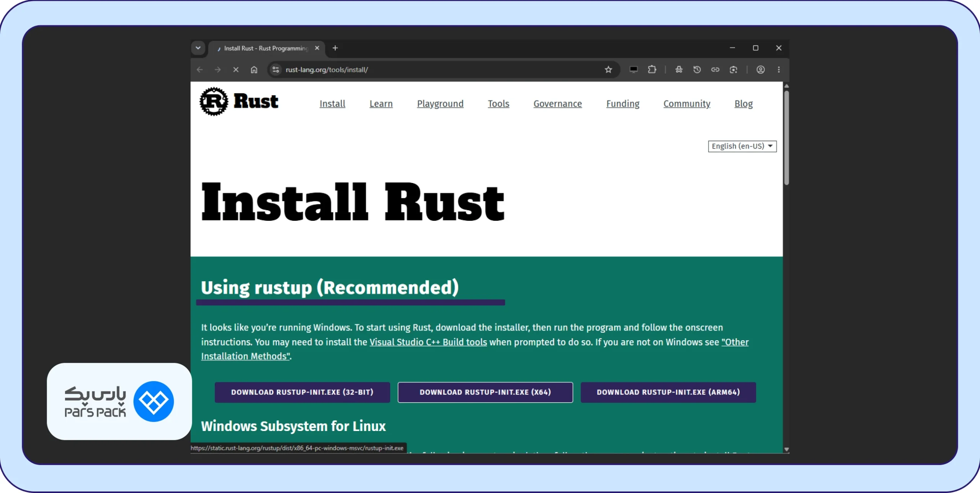This screenshot has height=493, width=980.
Task: Open the Install nav link
Action: pyautogui.click(x=332, y=104)
